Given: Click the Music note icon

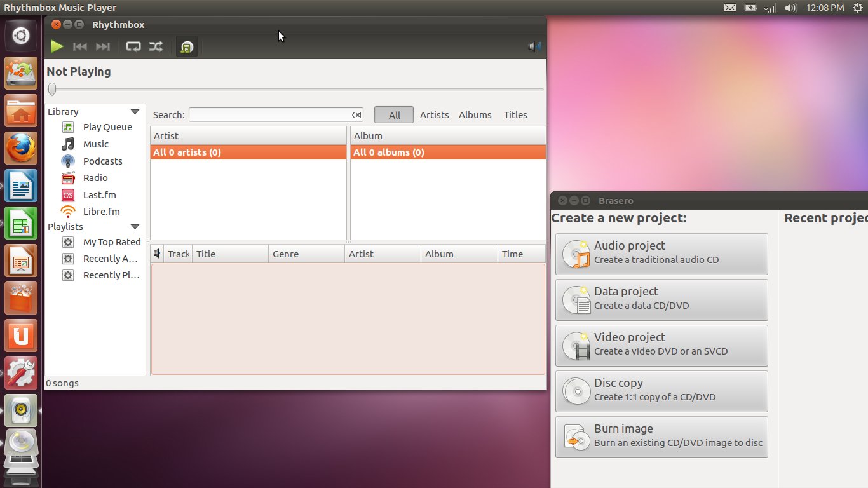Looking at the screenshot, I should click(x=68, y=144).
